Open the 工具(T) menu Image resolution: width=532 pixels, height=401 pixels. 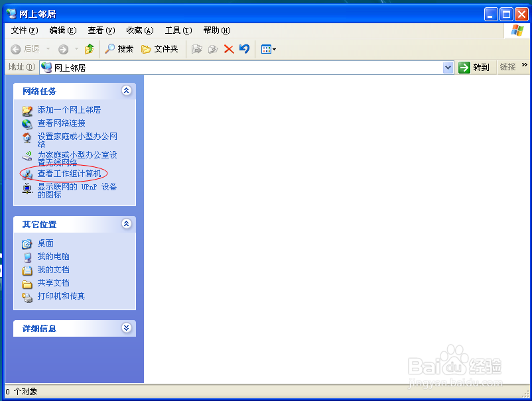[178, 30]
